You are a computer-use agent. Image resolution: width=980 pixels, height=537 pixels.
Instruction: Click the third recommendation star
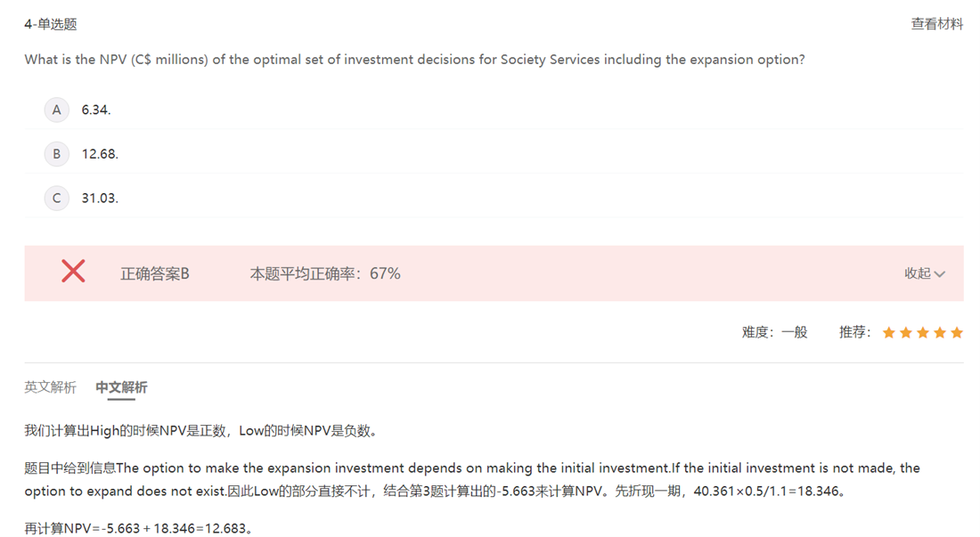(922, 333)
